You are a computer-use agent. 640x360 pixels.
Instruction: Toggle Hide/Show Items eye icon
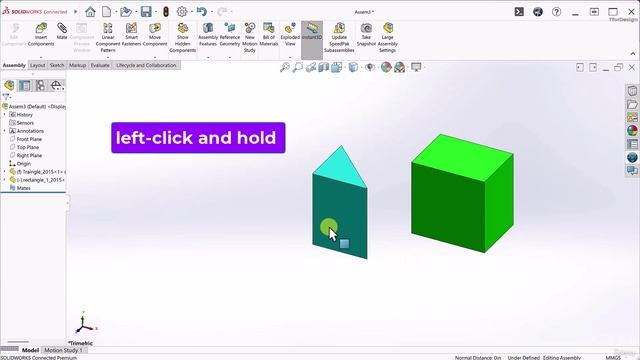coord(369,67)
